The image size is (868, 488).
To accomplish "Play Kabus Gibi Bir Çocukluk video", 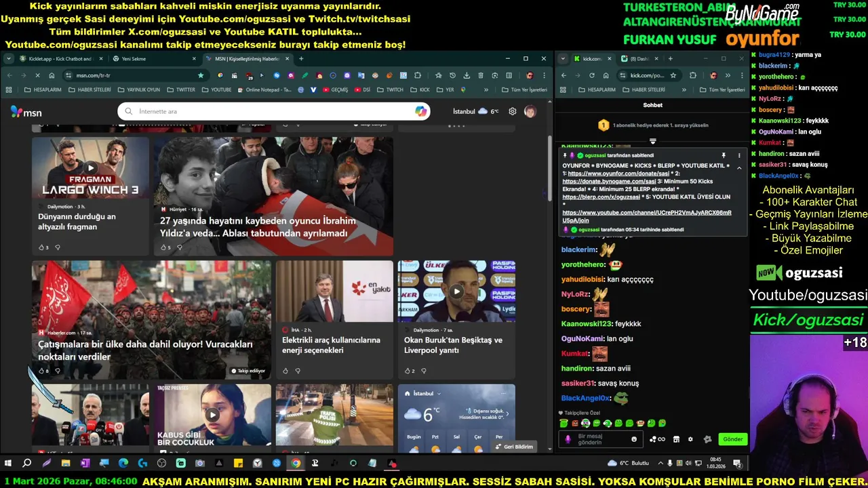I will 212,415.
